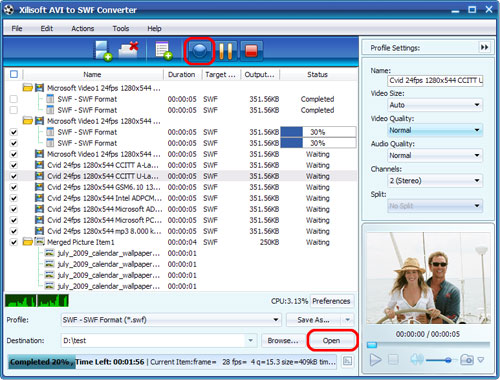Mute the preview with the speaker icon
The width and height of the screenshot is (500, 380).
416,360
